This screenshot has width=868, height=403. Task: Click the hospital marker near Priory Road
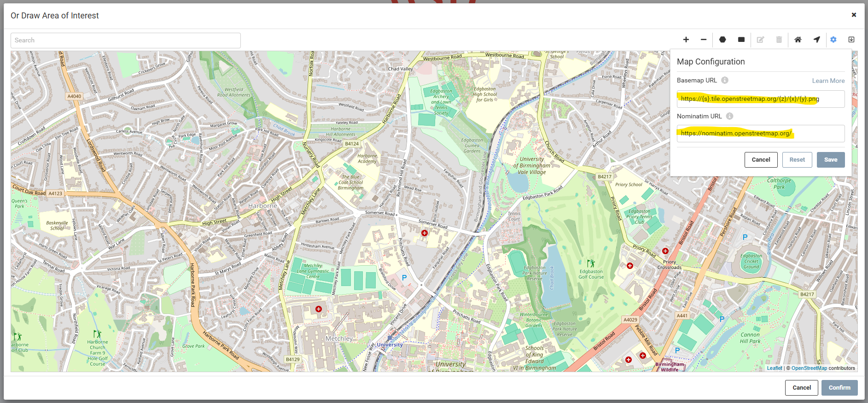point(665,251)
